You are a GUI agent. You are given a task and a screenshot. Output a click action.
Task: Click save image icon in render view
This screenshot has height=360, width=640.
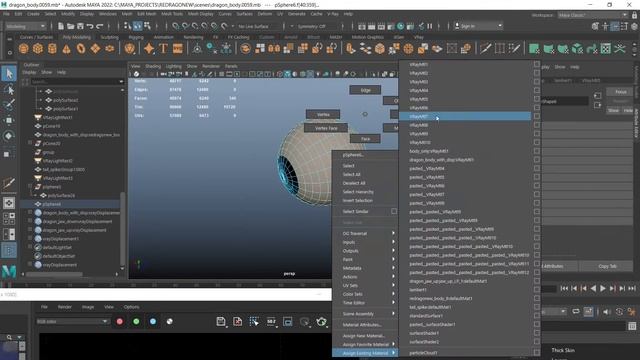click(x=221, y=322)
